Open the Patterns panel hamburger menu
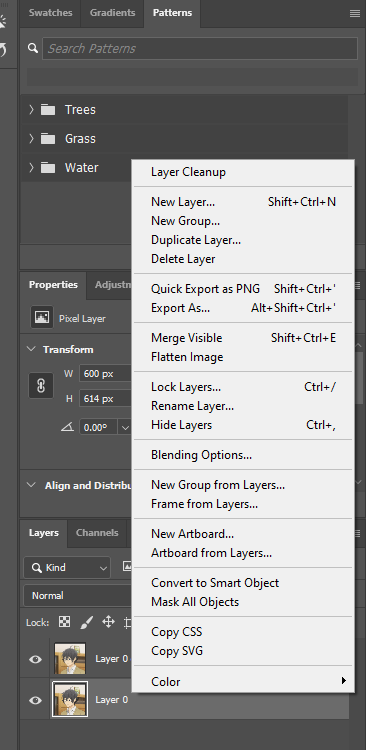 [355, 13]
